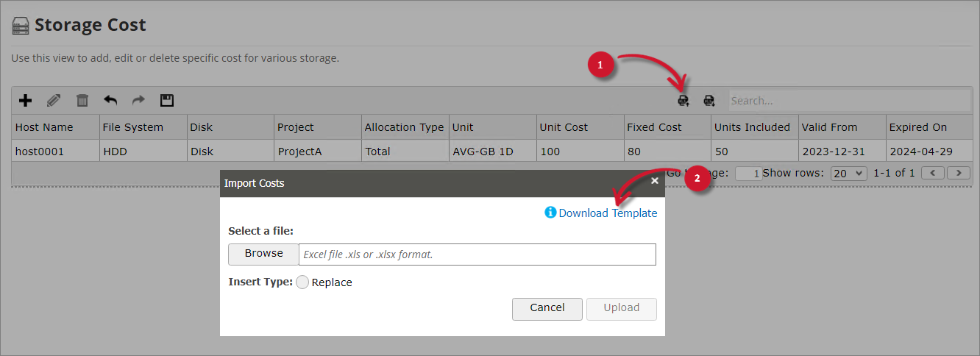Open the Show rows dropdown
The height and width of the screenshot is (356, 980).
[x=848, y=174]
